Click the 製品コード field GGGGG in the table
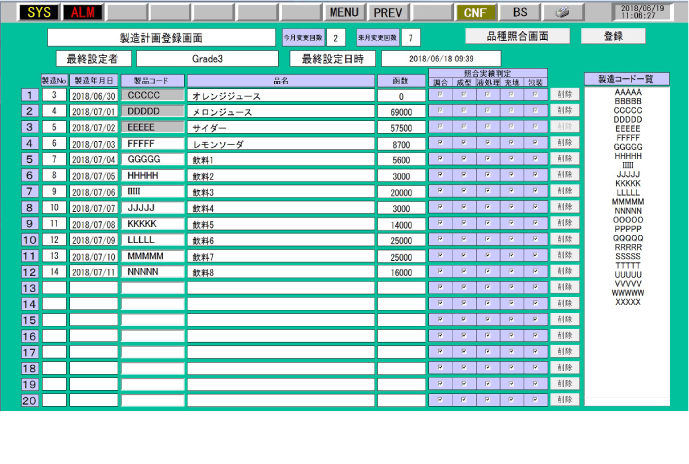 click(152, 159)
